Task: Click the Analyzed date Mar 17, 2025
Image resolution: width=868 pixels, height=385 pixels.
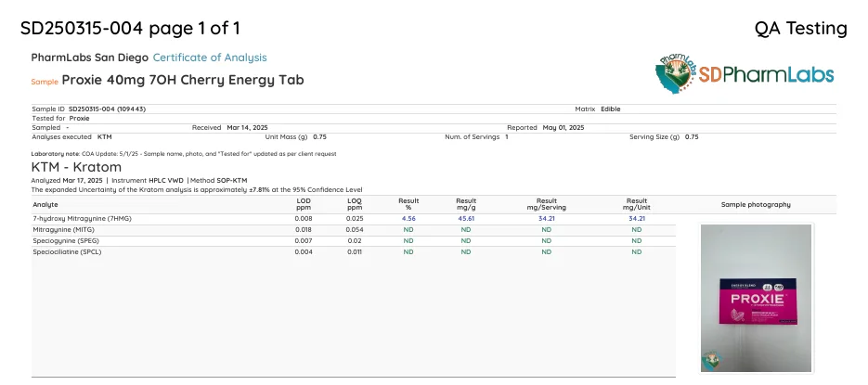Action: (x=83, y=180)
